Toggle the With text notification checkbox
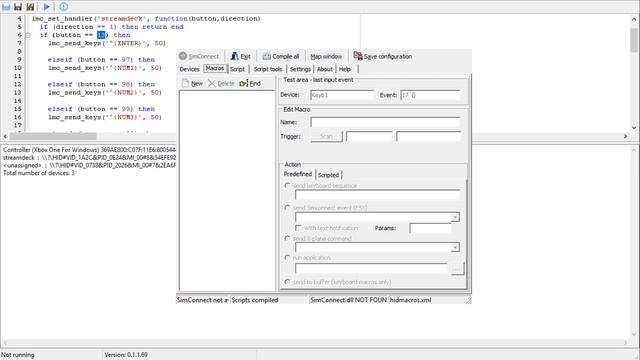Screen dimensions: 640x360 pyautogui.click(x=298, y=228)
